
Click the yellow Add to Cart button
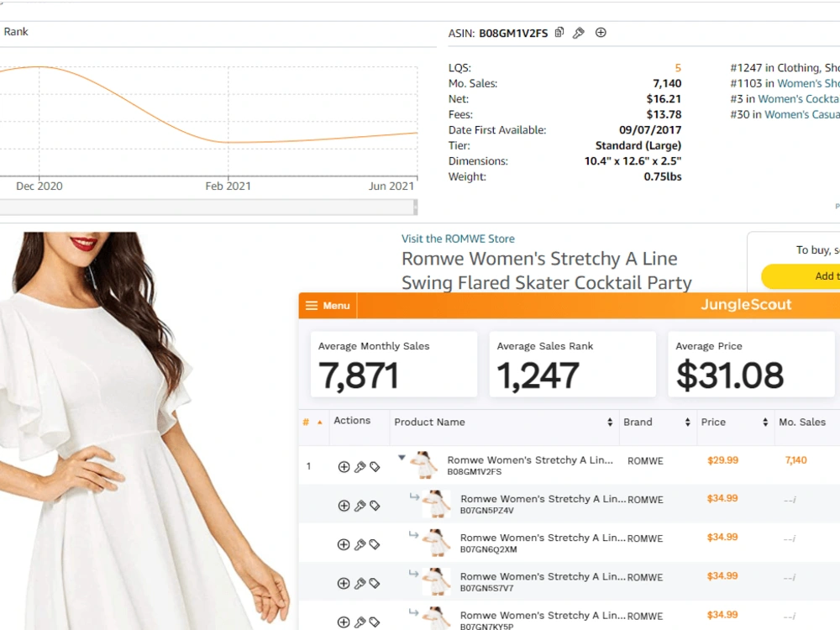pyautogui.click(x=801, y=276)
